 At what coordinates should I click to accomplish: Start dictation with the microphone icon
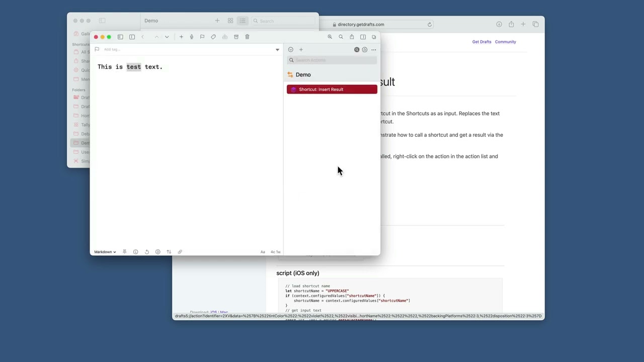(x=192, y=37)
